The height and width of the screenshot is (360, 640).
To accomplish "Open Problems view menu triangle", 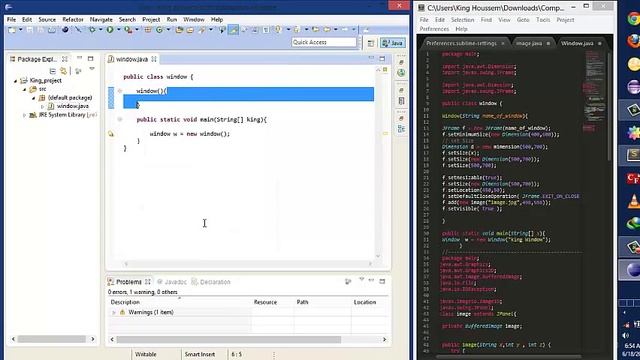I will [x=361, y=280].
